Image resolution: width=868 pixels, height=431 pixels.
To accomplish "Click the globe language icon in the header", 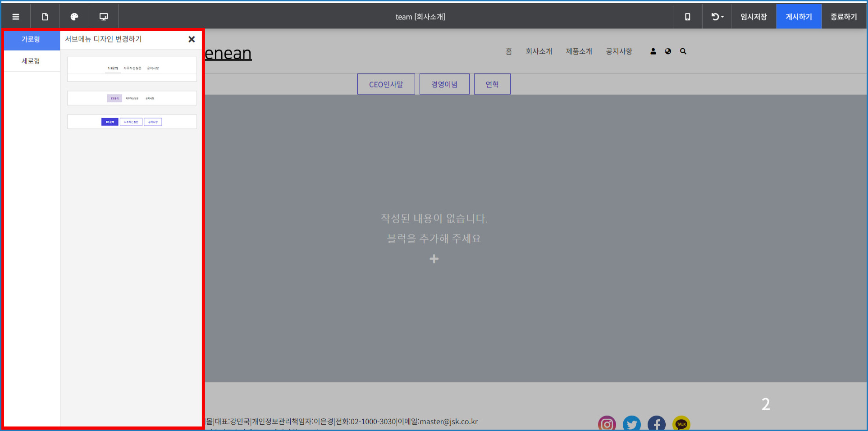I will 668,51.
